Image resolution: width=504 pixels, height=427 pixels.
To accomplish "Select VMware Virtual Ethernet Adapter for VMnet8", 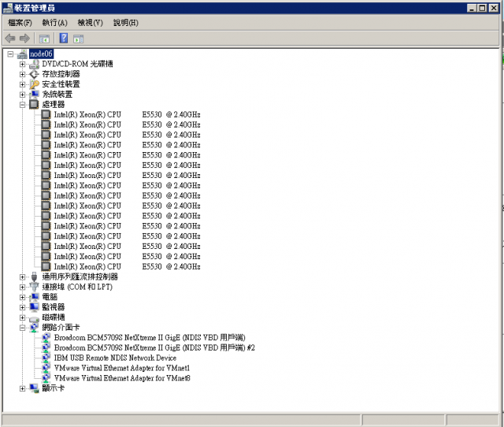I will click(122, 378).
